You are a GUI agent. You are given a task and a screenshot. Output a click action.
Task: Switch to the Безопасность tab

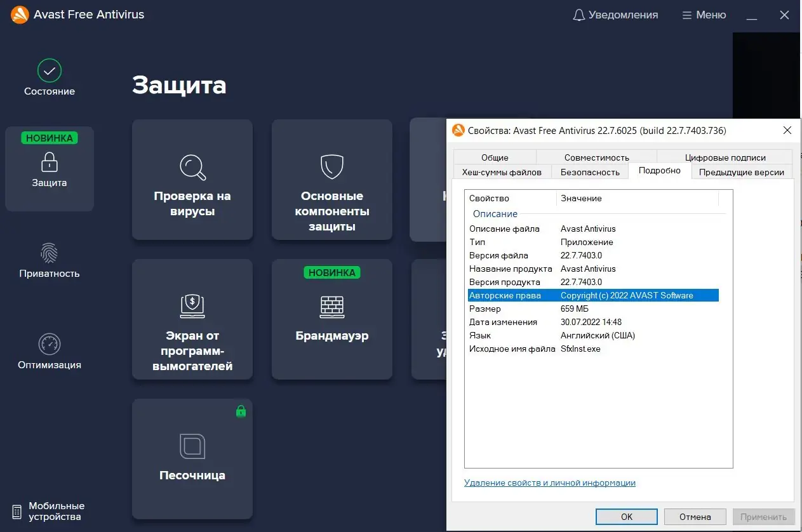[x=589, y=171]
